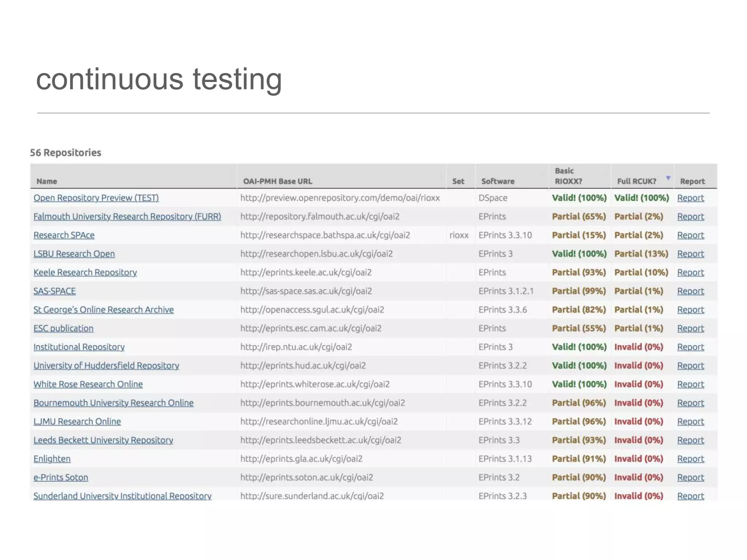Click the EPrints 3.2.3 software cell
Image resolution: width=747 pixels, height=560 pixels.
(503, 496)
